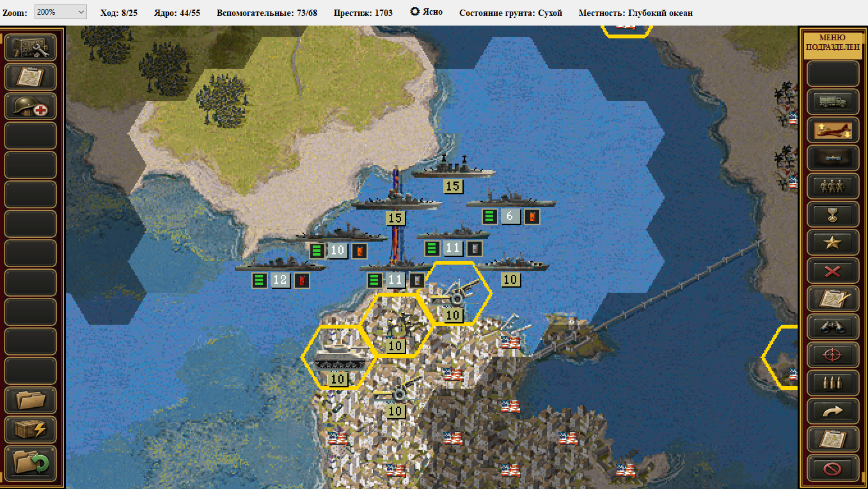The image size is (868, 489).
Task: Click the 'Вспомогательные: 73/68' status text
Action: 267,13
